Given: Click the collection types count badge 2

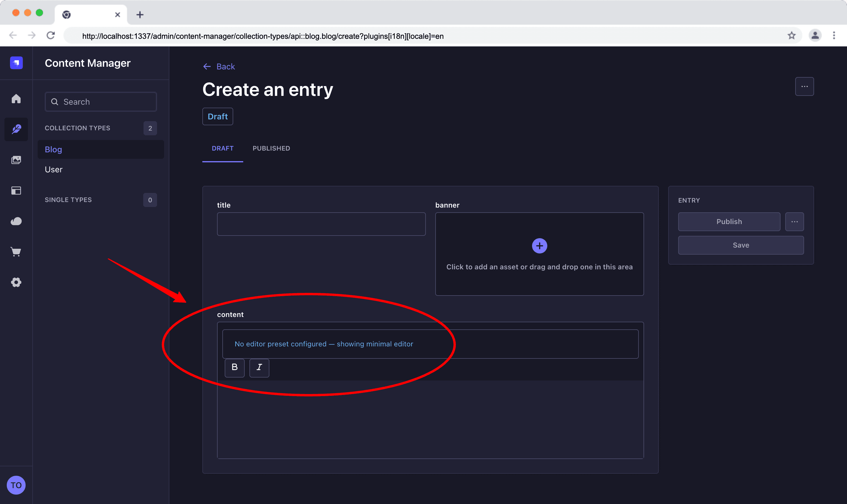Looking at the screenshot, I should coord(150,128).
